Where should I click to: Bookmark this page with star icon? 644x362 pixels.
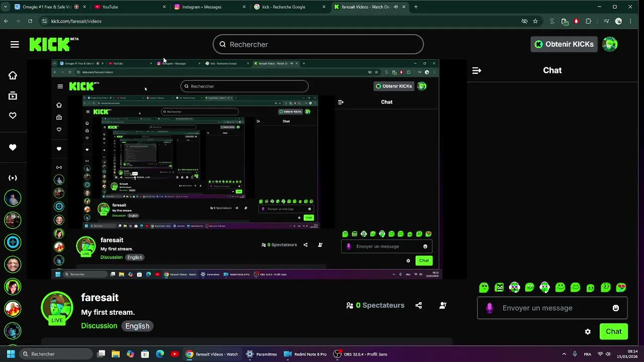tap(535, 21)
